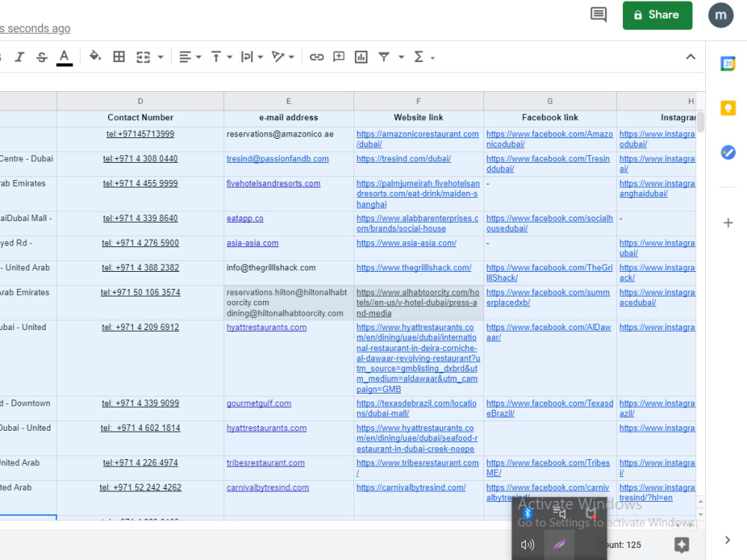Click the 'Contact Number' header cell
This screenshot has width=747, height=560.
click(x=140, y=118)
